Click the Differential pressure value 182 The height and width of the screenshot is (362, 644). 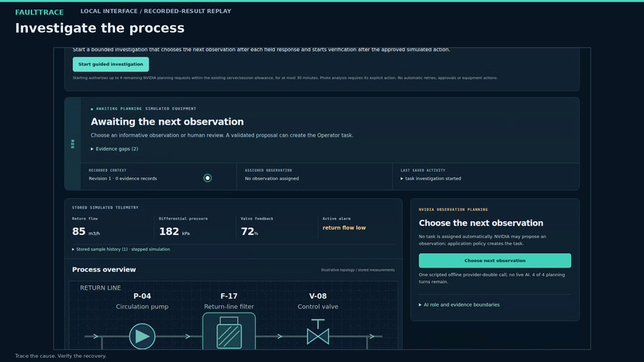(169, 231)
